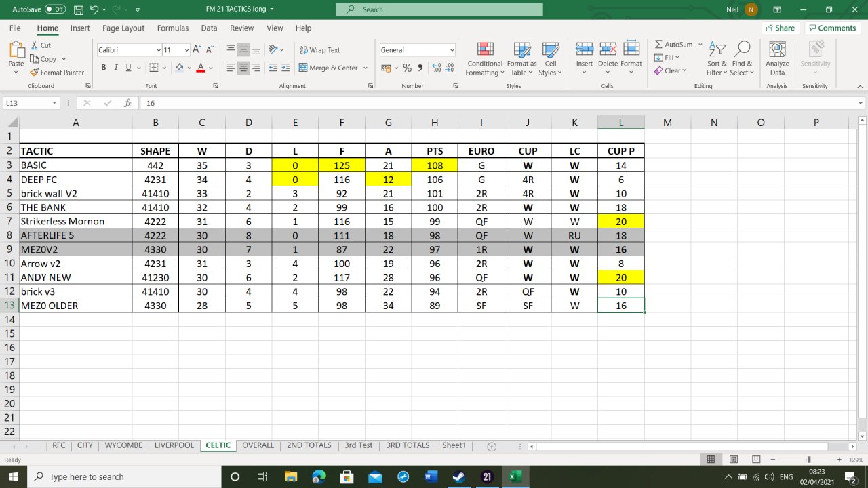Open the Borders tool
868x488 pixels.
pyautogui.click(x=153, y=68)
